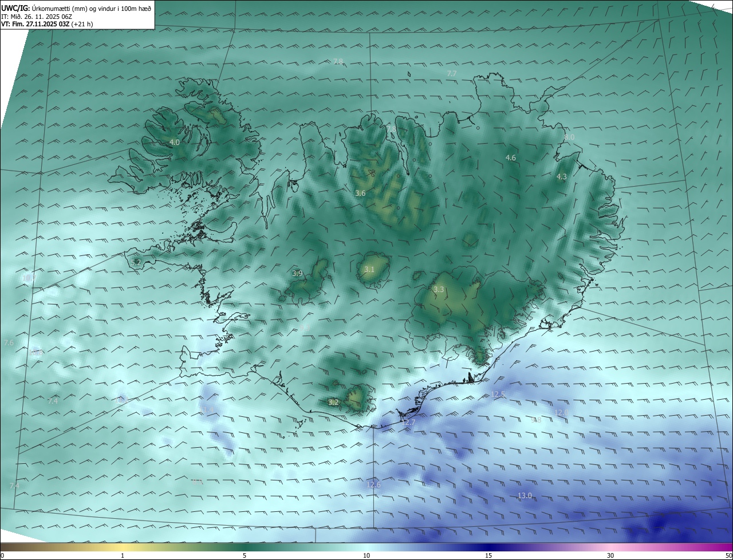Click the 7.7 value north of Iceland
This screenshot has height=560, width=733.
point(452,73)
